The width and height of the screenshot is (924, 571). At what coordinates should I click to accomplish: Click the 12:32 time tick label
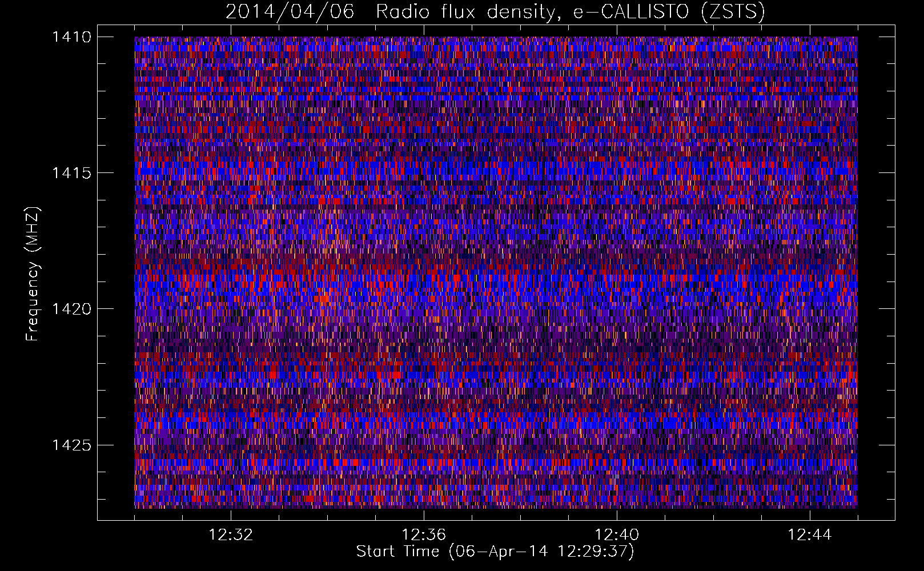click(231, 535)
